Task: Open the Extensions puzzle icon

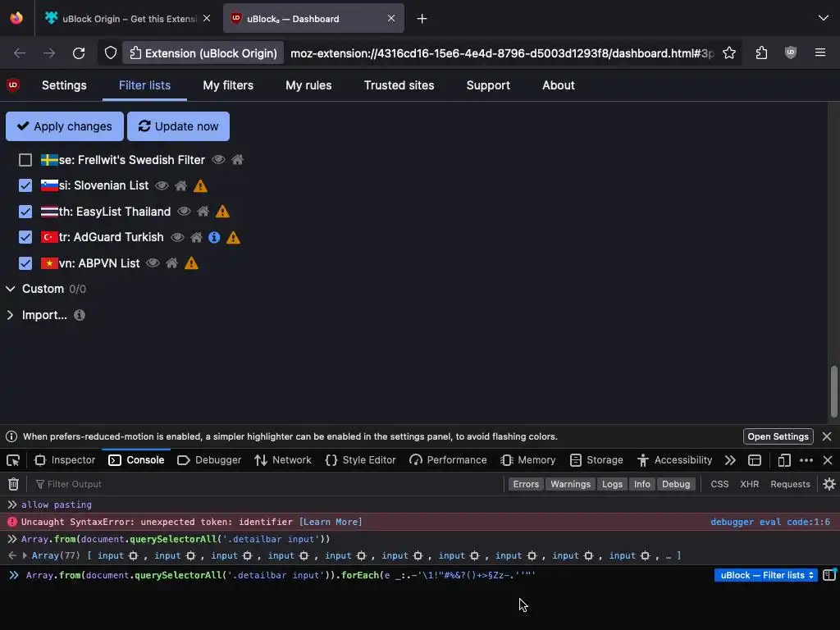Action: click(761, 53)
